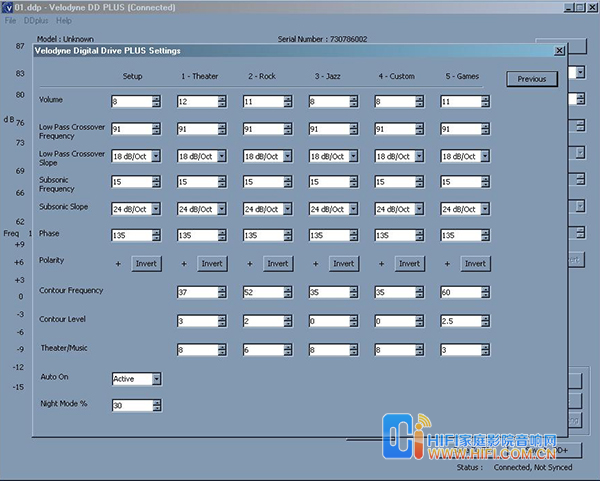Open the File menu
Screen dimensions: 600x481
click(x=10, y=20)
